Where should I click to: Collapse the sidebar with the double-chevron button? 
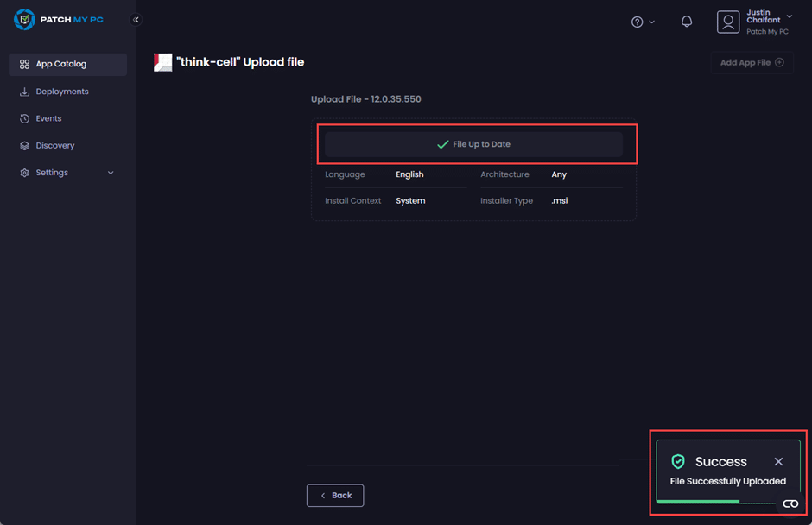click(136, 20)
